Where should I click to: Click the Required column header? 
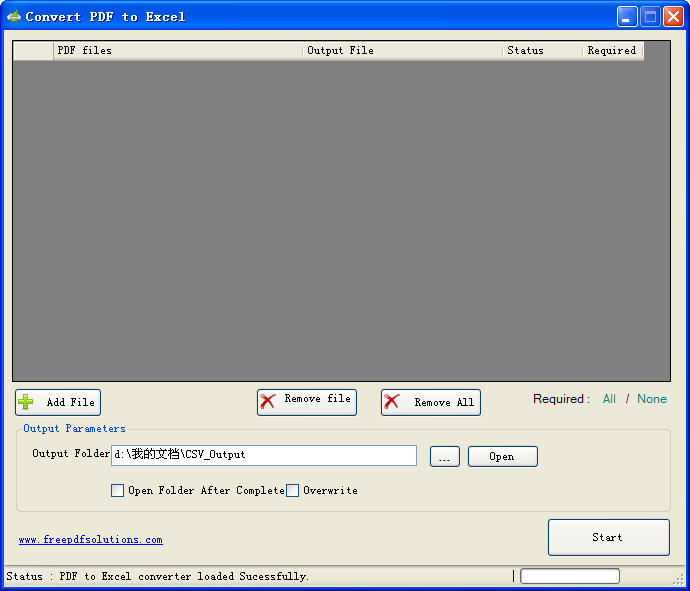[612, 50]
